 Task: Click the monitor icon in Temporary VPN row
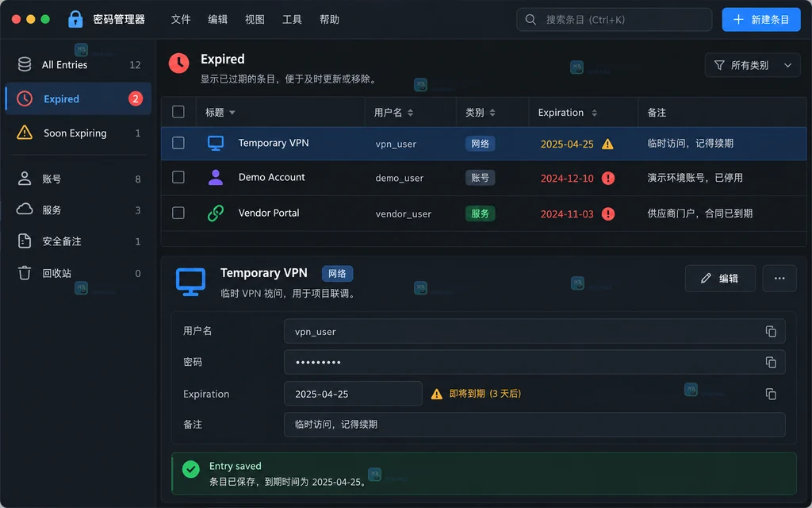tap(216, 143)
